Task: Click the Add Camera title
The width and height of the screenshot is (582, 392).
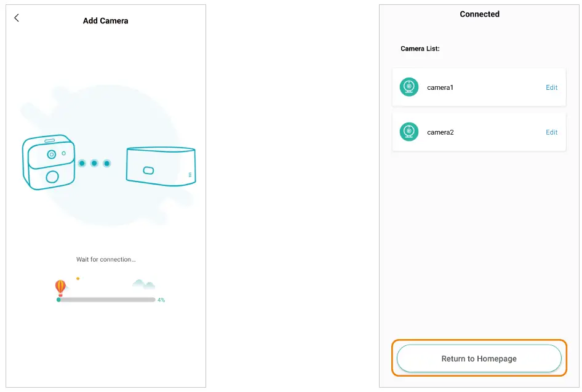Action: 105,21
